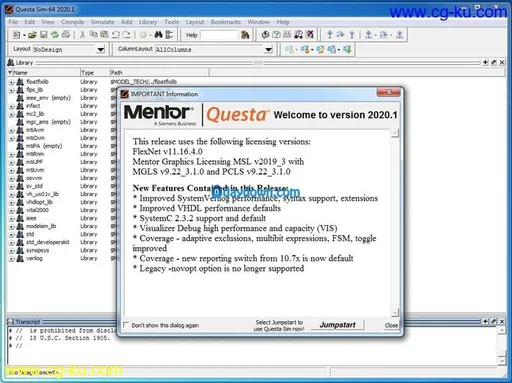Close the IMPORTANT Information dialog with red X

(389, 92)
